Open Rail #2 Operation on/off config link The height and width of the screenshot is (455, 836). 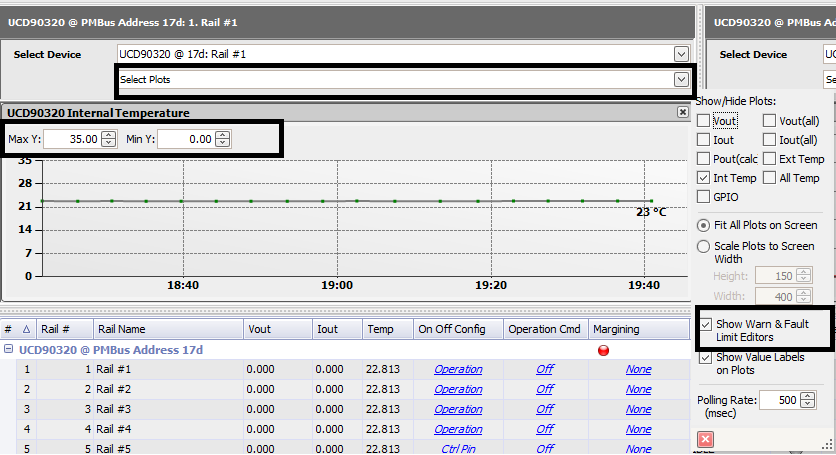point(458,389)
